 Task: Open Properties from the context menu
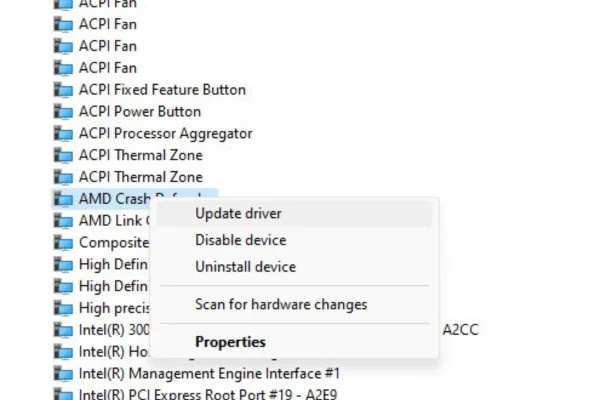pos(230,342)
